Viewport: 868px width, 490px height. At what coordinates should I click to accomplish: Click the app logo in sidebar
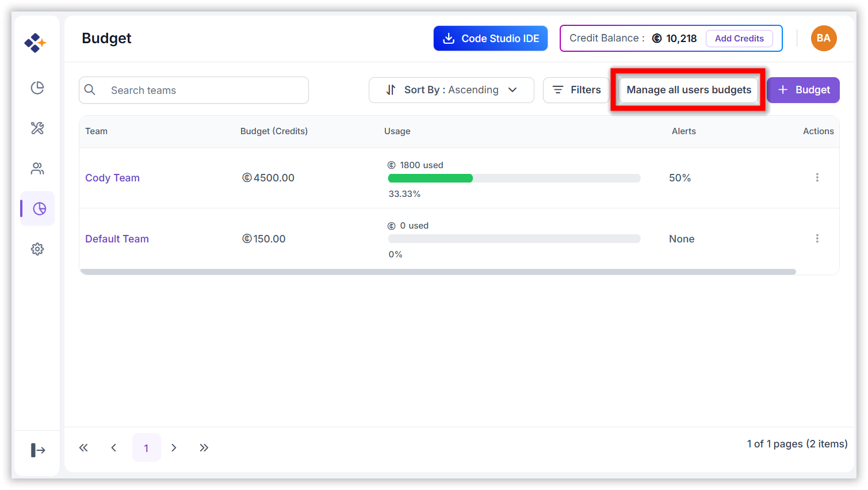click(35, 43)
